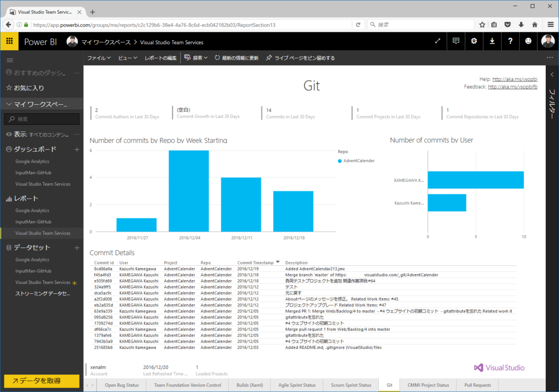This screenshot has width=559, height=392.
Task: Add a new dashboard with the plus icon
Action: (76, 150)
